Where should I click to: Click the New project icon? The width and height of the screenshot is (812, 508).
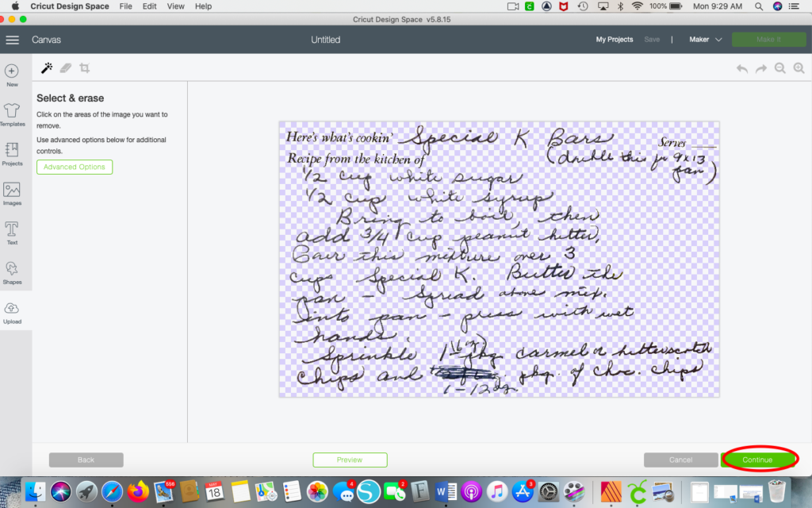click(x=12, y=75)
